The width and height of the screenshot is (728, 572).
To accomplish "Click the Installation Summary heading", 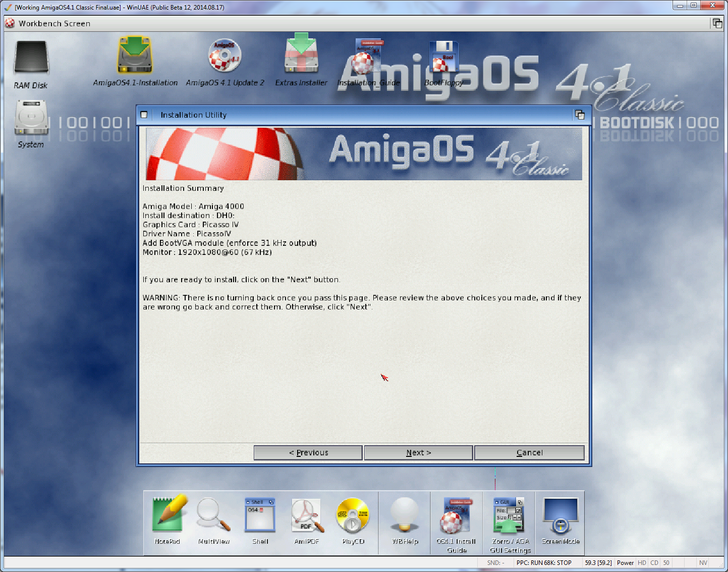I will pos(183,188).
